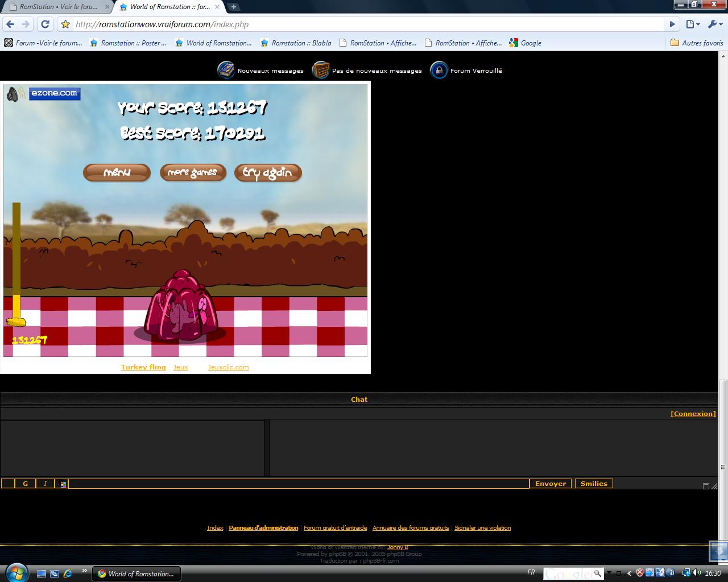
Task: Reload the current page
Action: (45, 24)
